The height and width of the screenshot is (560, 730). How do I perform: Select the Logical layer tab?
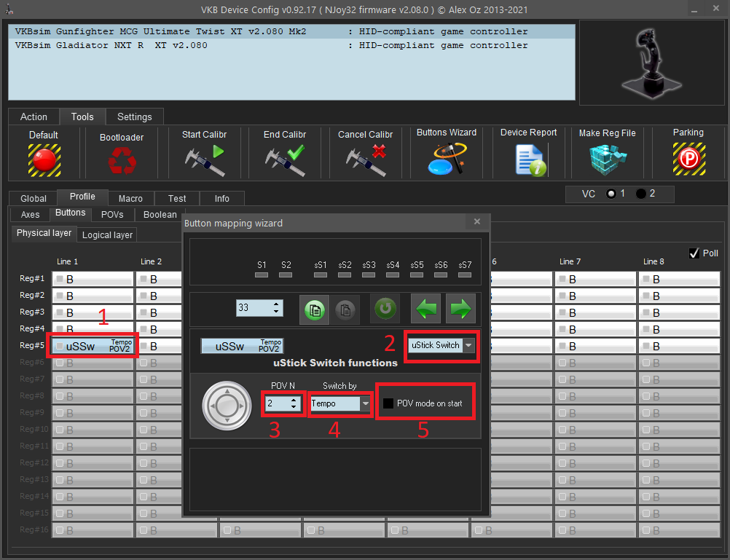107,235
